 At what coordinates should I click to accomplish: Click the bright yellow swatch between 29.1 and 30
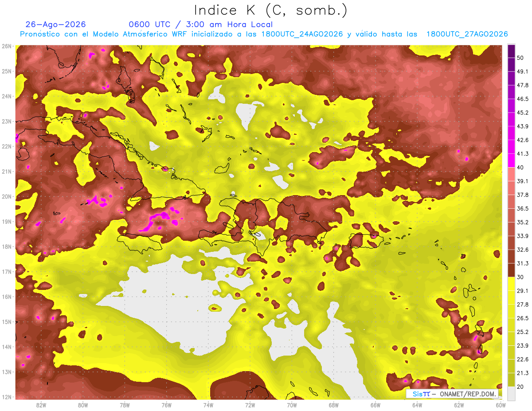tap(511, 284)
